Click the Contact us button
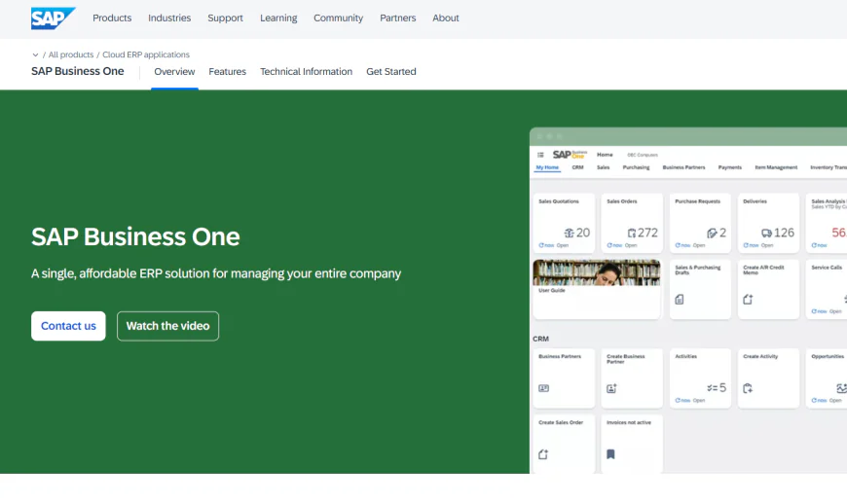The width and height of the screenshot is (847, 504). [68, 326]
